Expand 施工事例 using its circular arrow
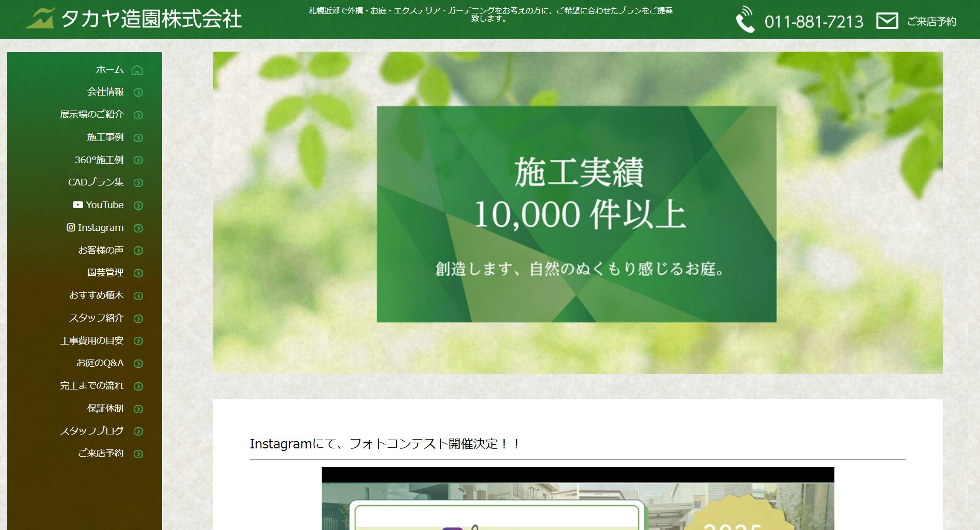980x530 pixels. 137,138
